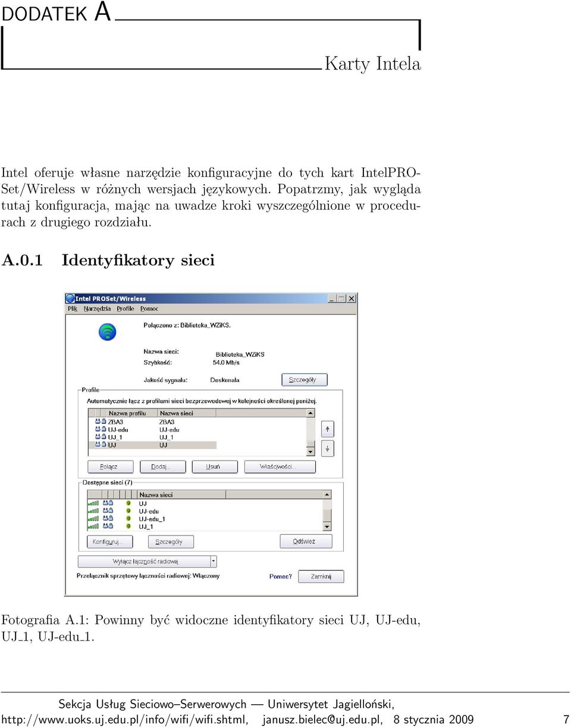Click scroll down arrow of profile list
Viewport: 571px width, 728px height.
tap(310, 452)
